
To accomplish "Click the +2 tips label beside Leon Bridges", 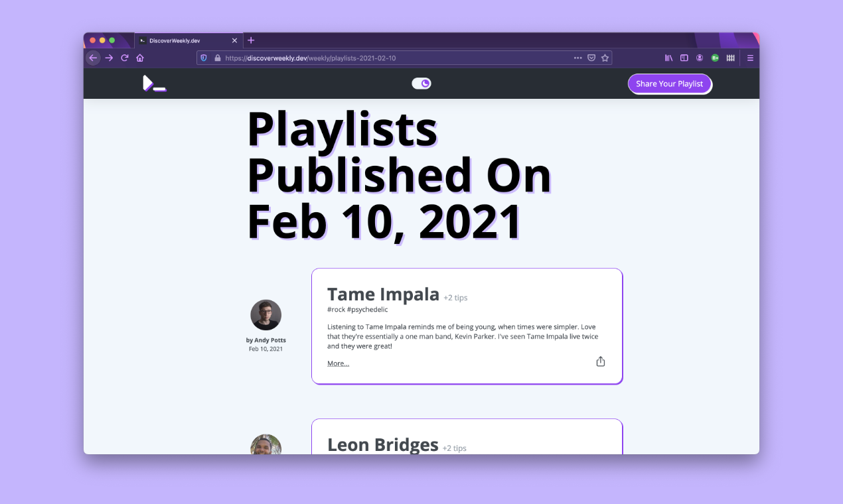I will click(x=454, y=448).
